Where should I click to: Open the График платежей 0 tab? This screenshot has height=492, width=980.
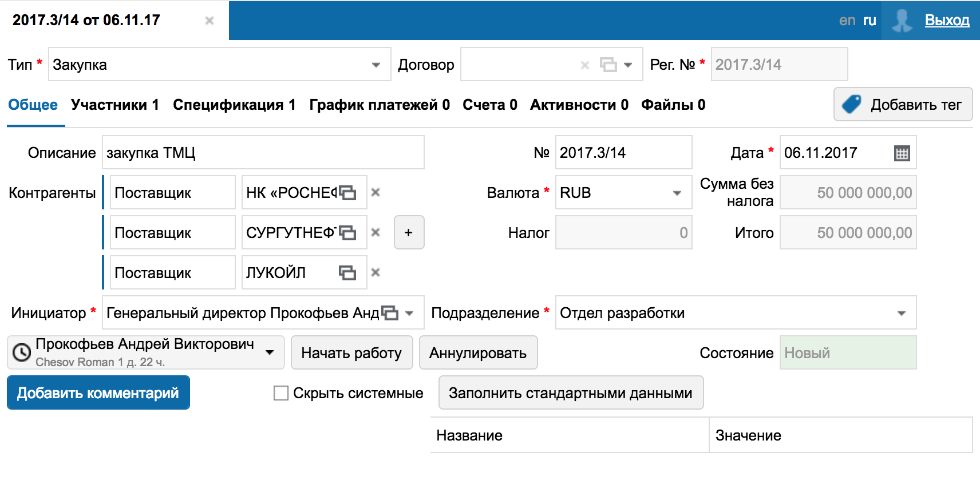(380, 105)
